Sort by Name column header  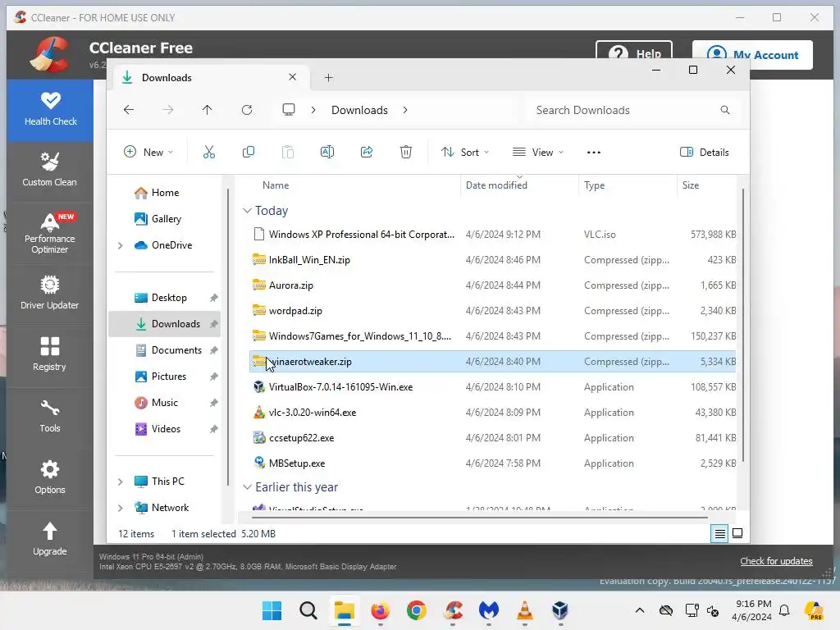(276, 185)
